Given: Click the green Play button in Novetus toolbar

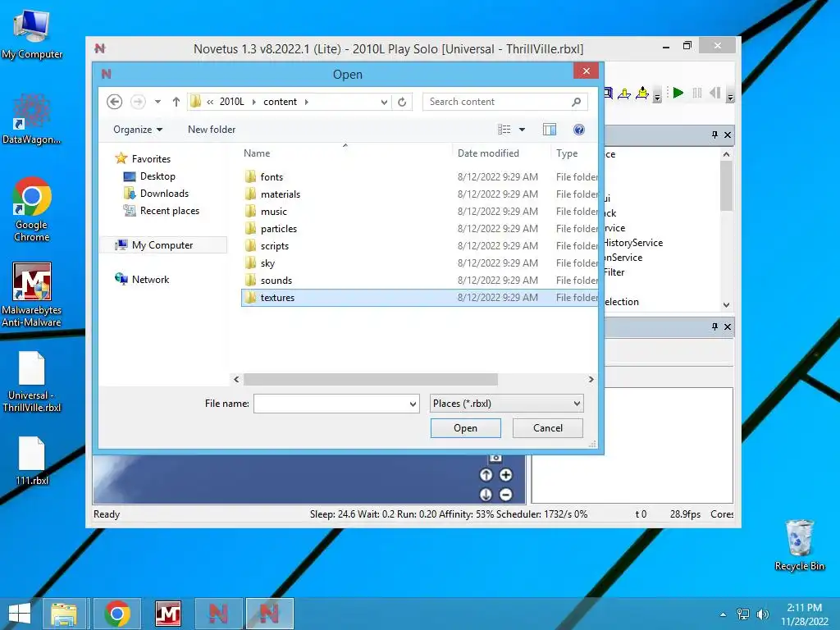Looking at the screenshot, I should 678,94.
